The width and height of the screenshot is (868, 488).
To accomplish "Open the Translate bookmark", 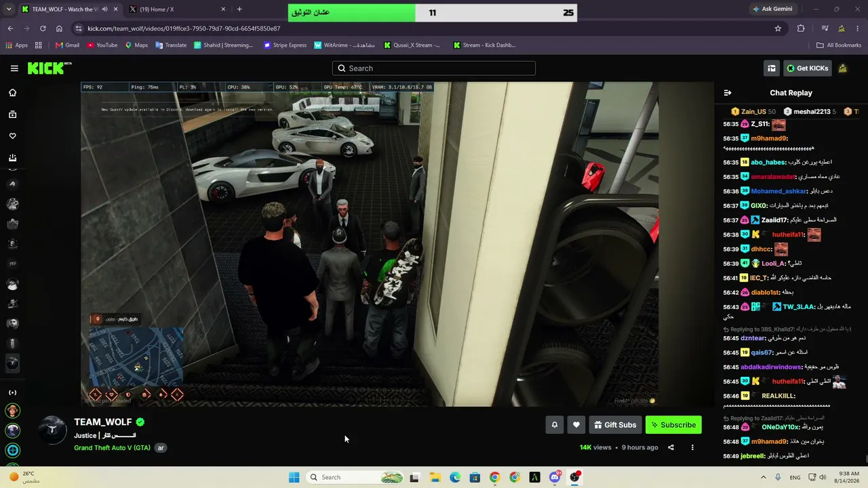I will tap(170, 45).
